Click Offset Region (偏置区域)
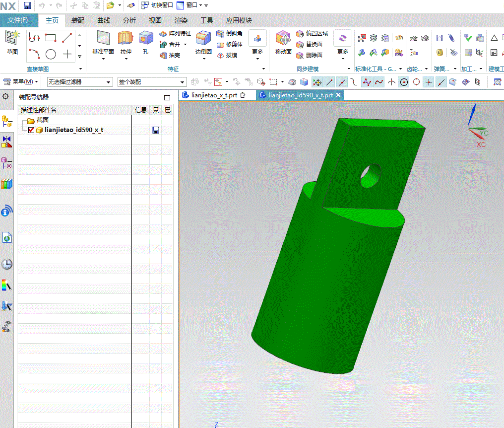 [312, 33]
